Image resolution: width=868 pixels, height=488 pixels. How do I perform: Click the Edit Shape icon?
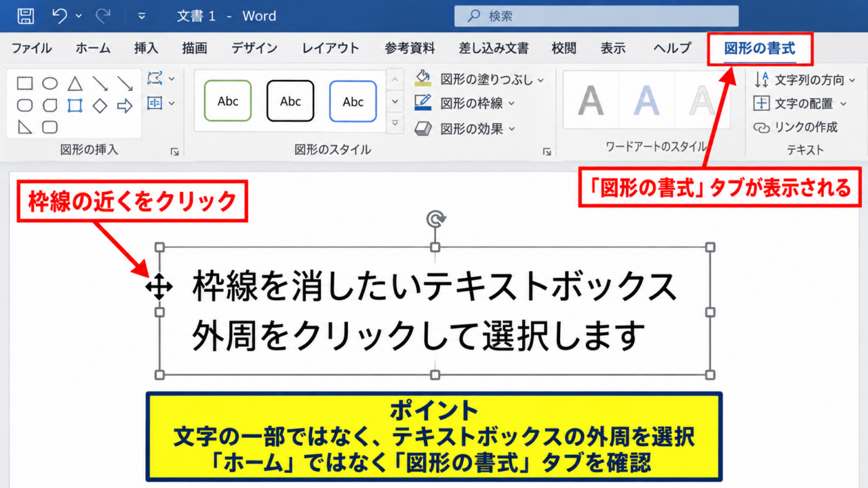coord(155,79)
